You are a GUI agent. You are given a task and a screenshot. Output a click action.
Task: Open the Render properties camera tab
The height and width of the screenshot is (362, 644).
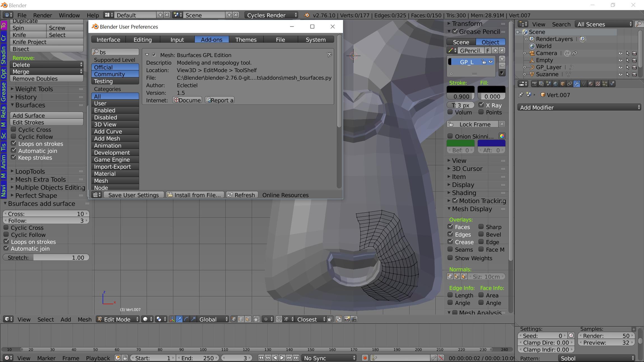[x=534, y=84]
